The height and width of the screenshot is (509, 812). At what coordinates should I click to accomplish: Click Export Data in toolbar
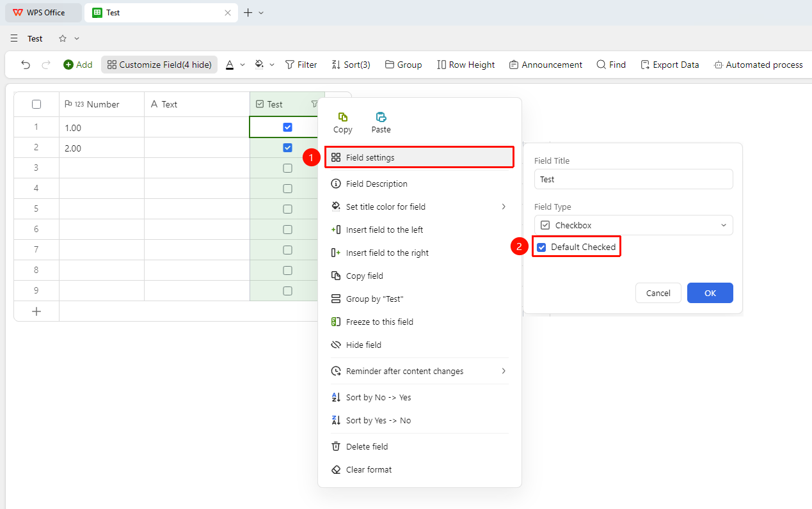[669, 65]
